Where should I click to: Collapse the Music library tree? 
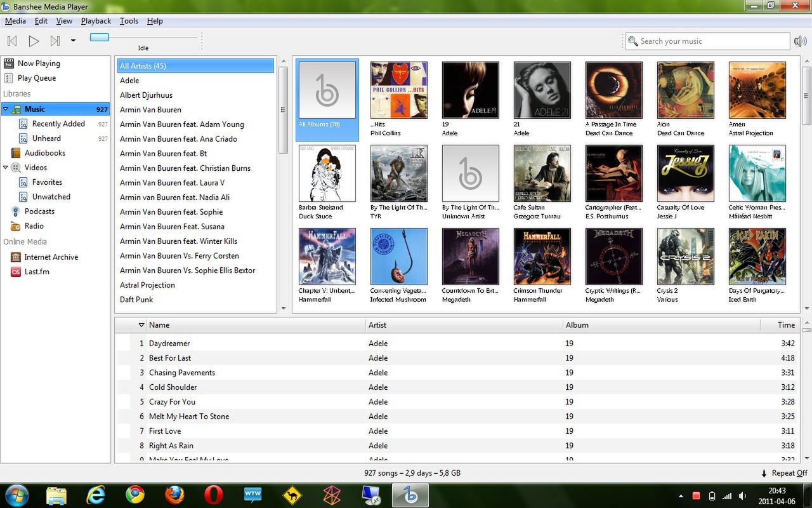[x=6, y=109]
